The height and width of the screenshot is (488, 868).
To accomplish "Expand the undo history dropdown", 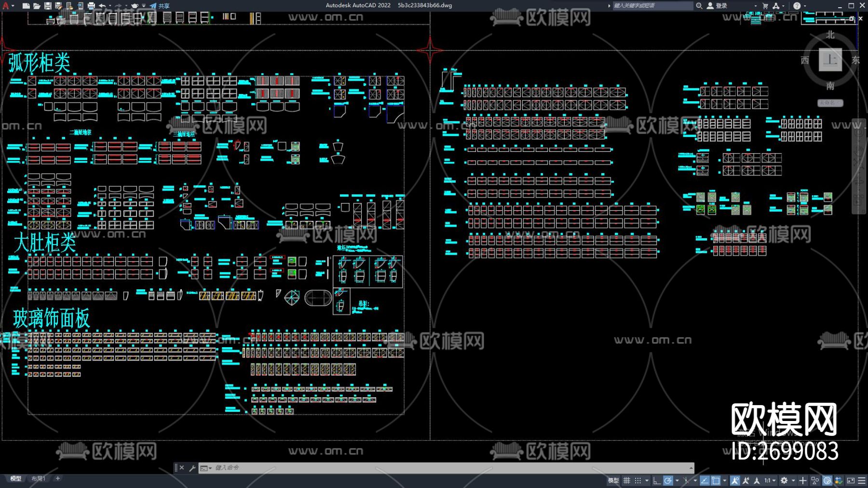I will coord(110,6).
